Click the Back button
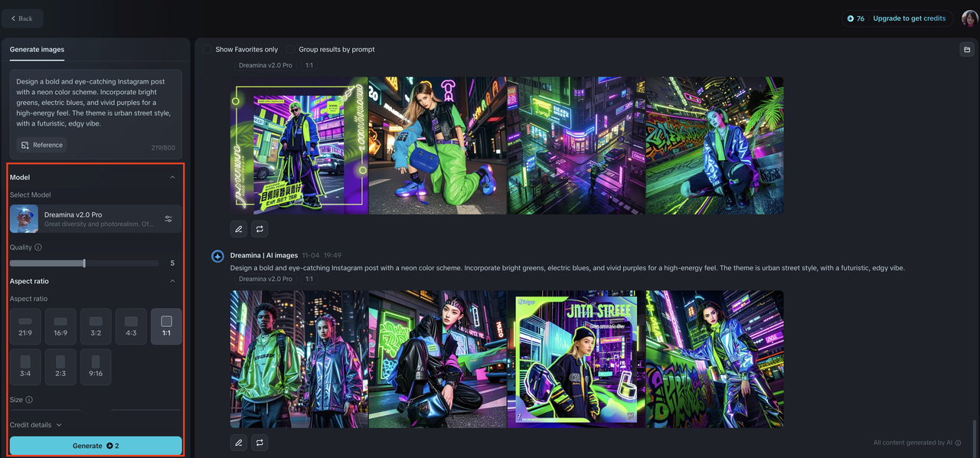 click(x=22, y=18)
